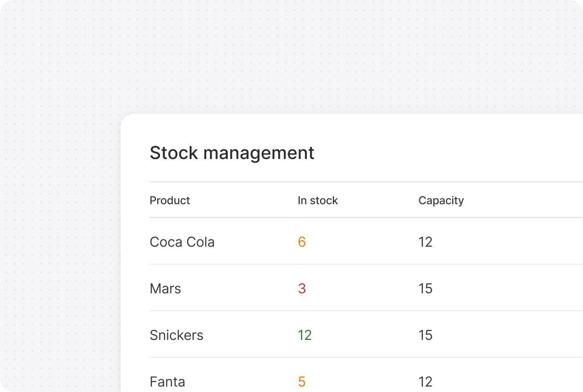
Task: Select the Fanta product cell
Action: 167,381
